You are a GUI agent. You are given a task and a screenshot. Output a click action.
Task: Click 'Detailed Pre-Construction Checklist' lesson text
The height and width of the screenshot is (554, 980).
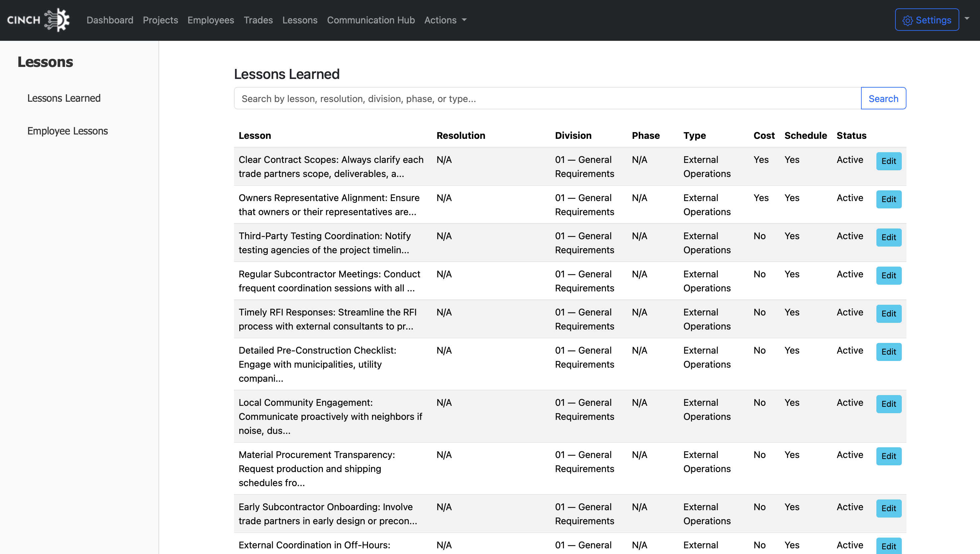tap(317, 364)
